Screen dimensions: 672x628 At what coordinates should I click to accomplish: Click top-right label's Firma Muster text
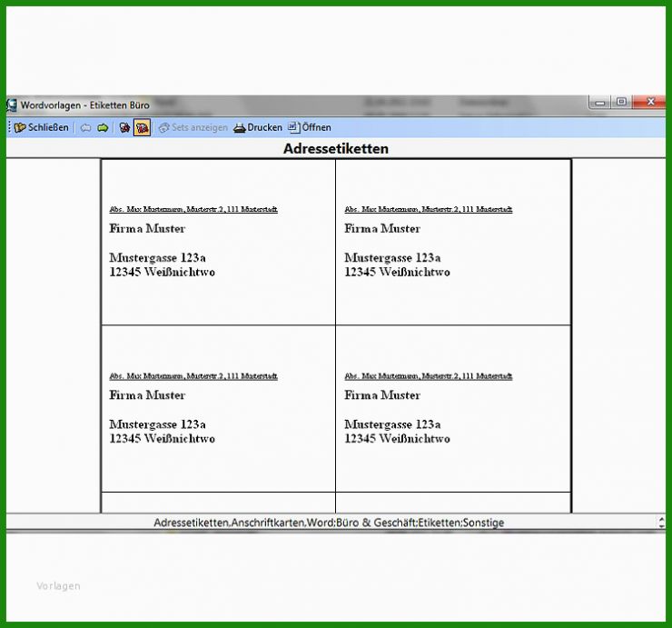pos(382,228)
